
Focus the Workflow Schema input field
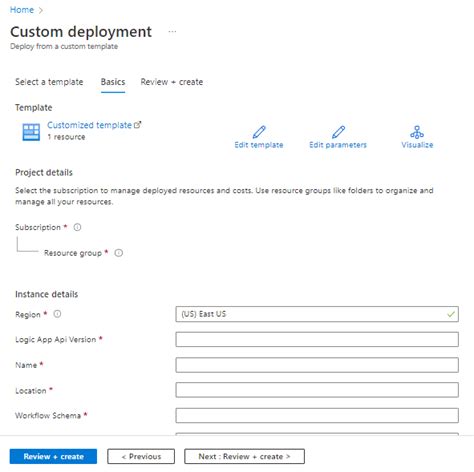point(317,415)
